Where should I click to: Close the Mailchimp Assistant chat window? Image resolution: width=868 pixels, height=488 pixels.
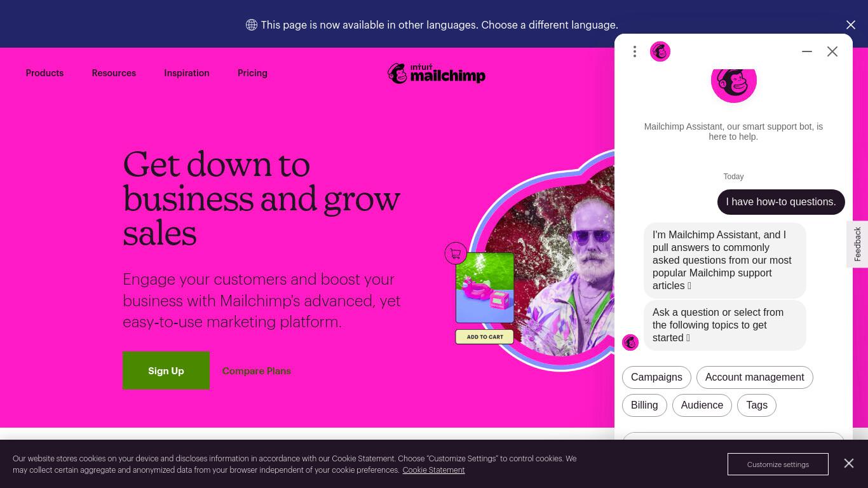(832, 51)
